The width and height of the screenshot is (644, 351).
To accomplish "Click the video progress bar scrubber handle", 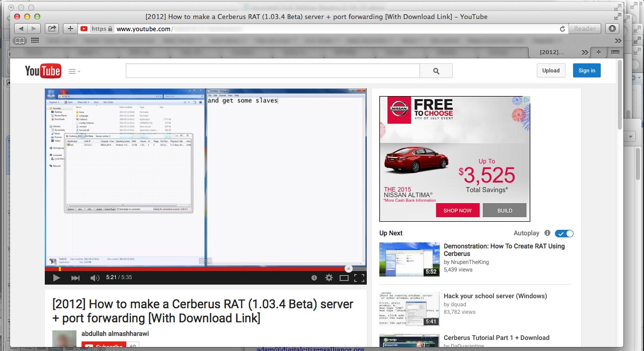I will coord(348,269).
